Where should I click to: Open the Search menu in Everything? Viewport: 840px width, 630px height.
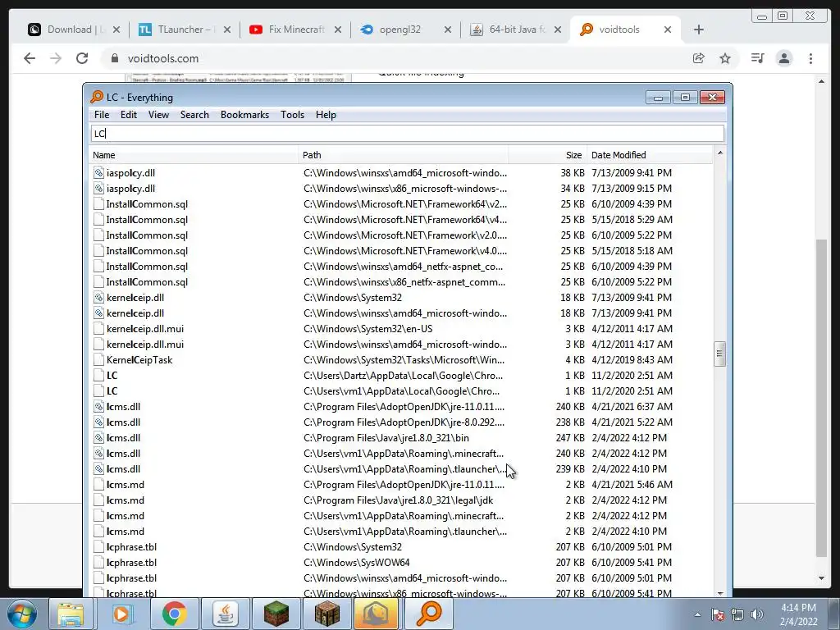click(194, 115)
